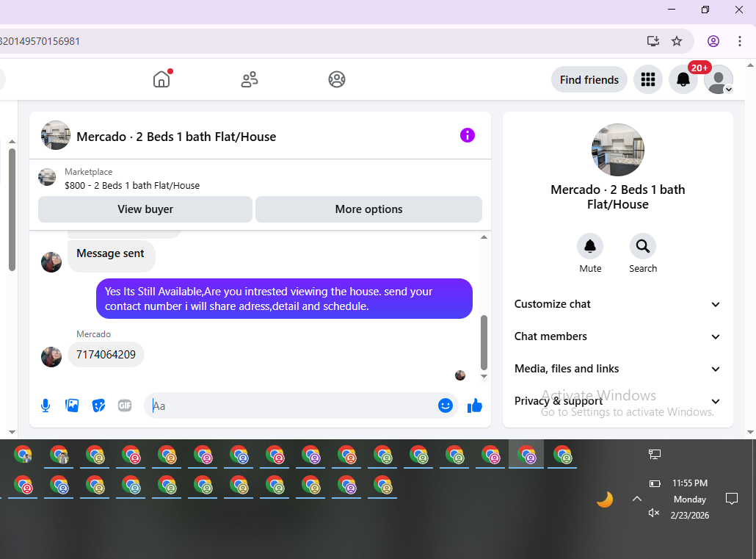Click the battery icon in system tray
This screenshot has height=559, width=756.
click(x=655, y=483)
